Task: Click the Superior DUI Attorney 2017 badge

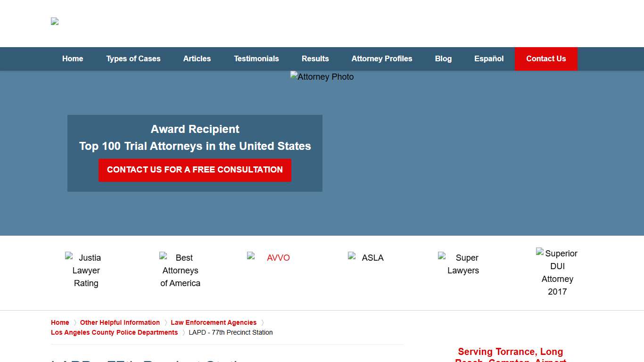Action: (557, 272)
